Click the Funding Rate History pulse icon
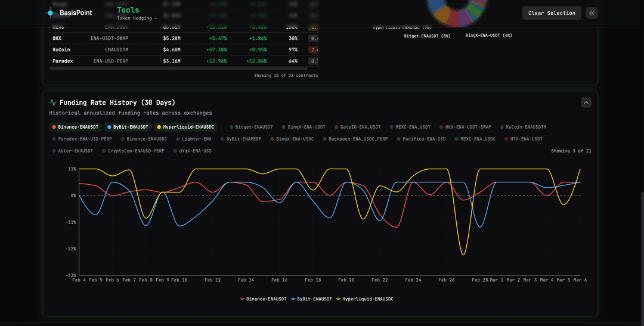 click(53, 103)
